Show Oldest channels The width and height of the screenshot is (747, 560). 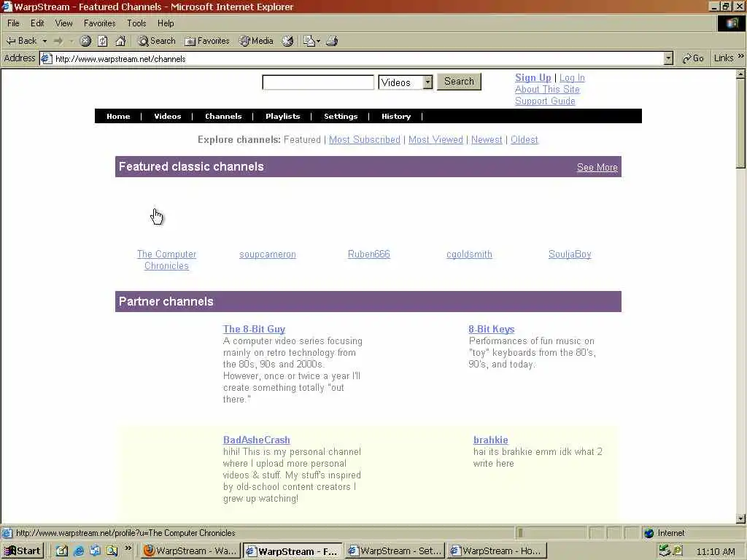point(524,139)
